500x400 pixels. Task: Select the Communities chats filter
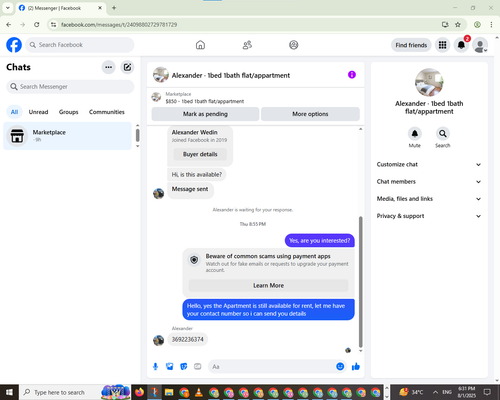point(107,112)
